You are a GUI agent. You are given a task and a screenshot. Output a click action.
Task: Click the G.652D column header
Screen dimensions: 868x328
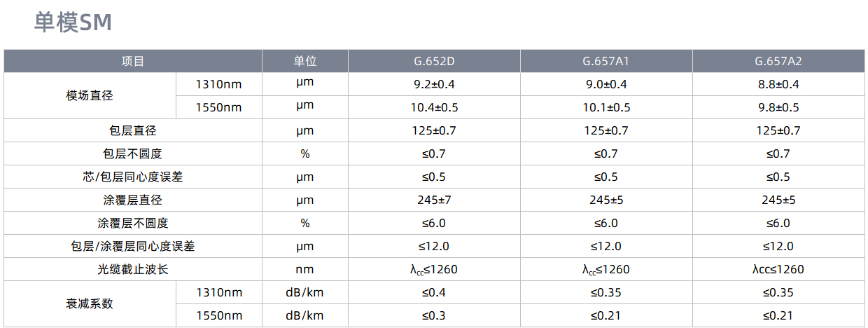coord(434,61)
